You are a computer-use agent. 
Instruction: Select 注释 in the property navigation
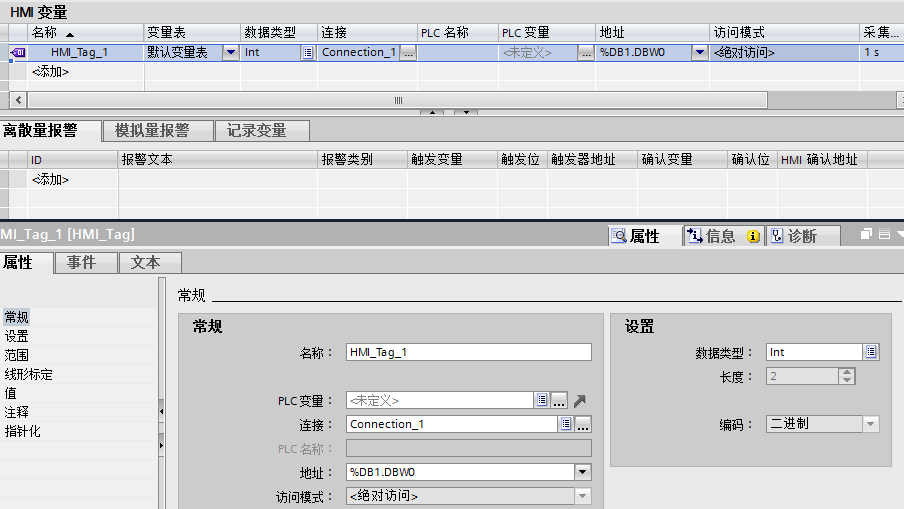[17, 412]
